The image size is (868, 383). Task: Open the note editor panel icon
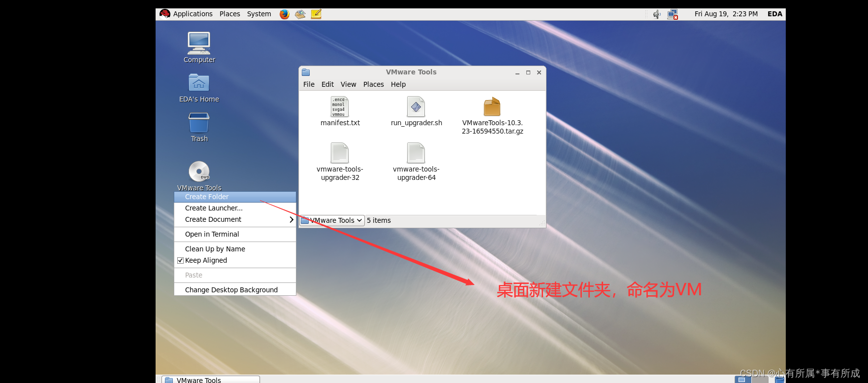316,14
